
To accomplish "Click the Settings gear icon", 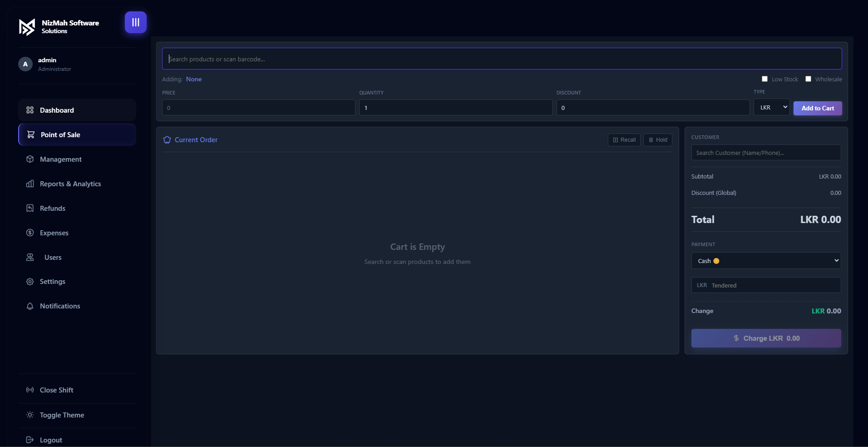I will pyautogui.click(x=30, y=282).
